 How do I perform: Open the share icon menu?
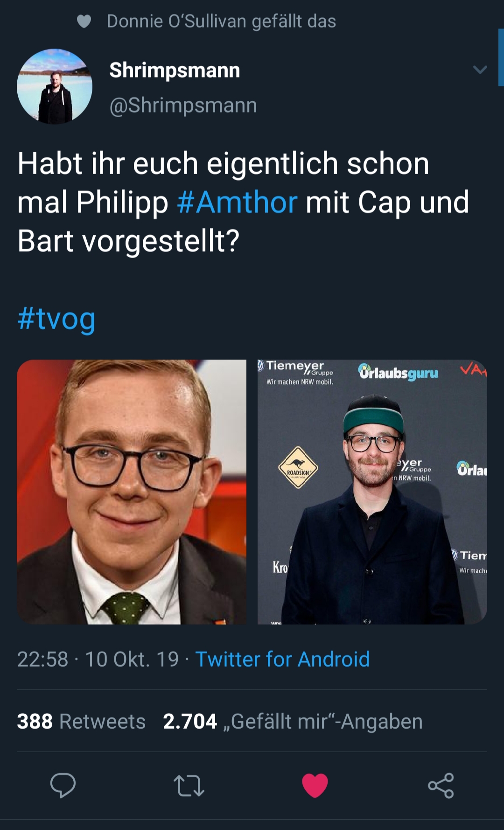441,786
